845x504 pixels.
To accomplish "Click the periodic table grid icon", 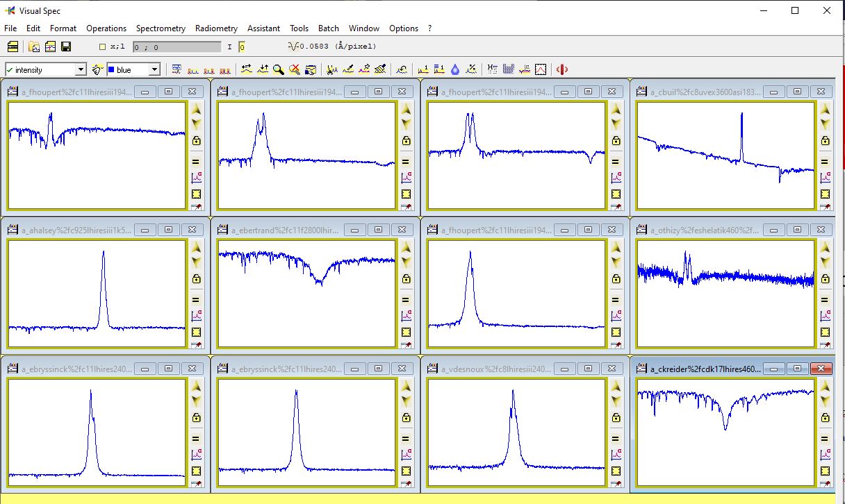I will pyautogui.click(x=508, y=69).
